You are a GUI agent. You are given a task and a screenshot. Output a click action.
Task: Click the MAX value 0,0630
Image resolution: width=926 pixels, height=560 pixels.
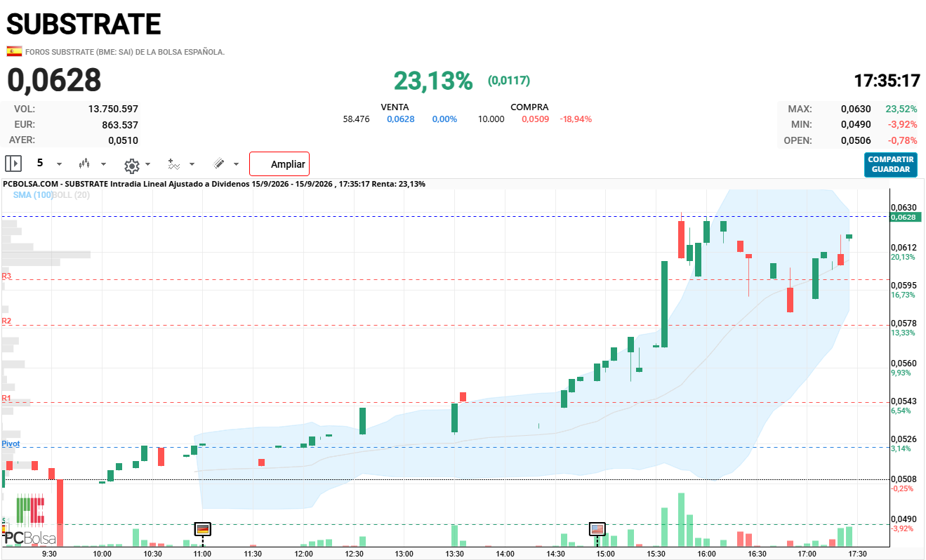[856, 109]
